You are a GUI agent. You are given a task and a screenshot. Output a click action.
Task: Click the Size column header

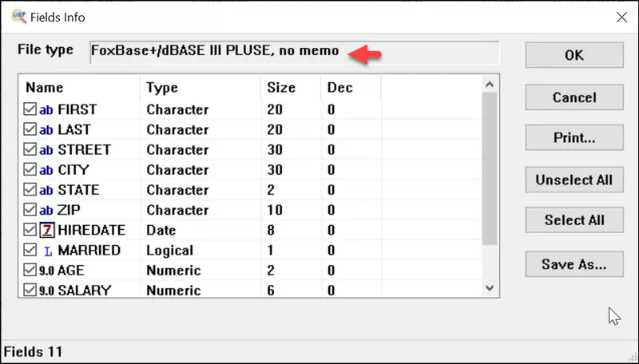(291, 88)
